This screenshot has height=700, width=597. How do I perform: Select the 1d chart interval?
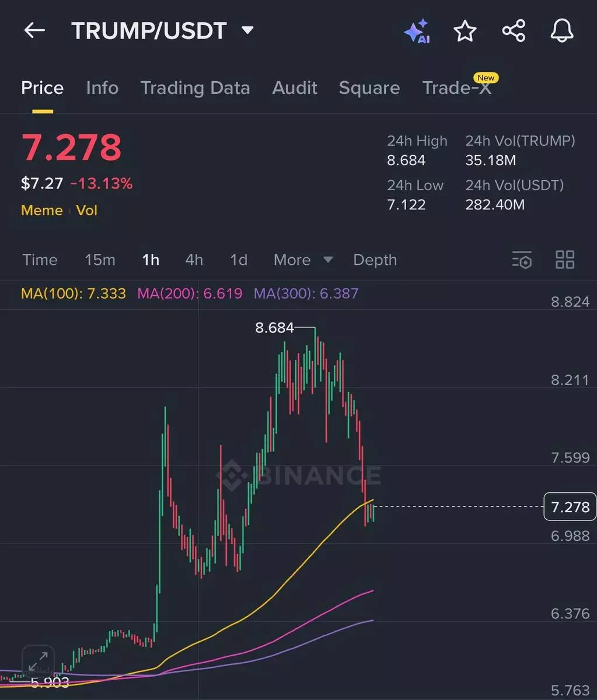238,260
